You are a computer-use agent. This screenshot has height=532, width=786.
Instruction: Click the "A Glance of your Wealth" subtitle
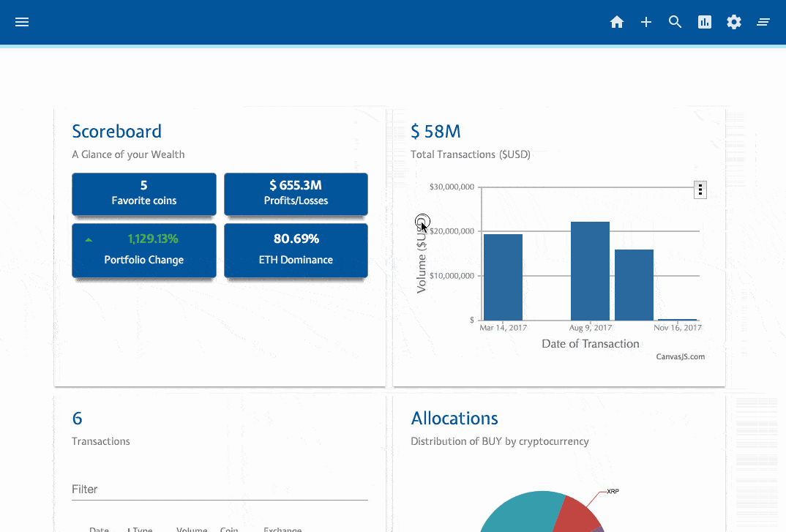click(128, 154)
